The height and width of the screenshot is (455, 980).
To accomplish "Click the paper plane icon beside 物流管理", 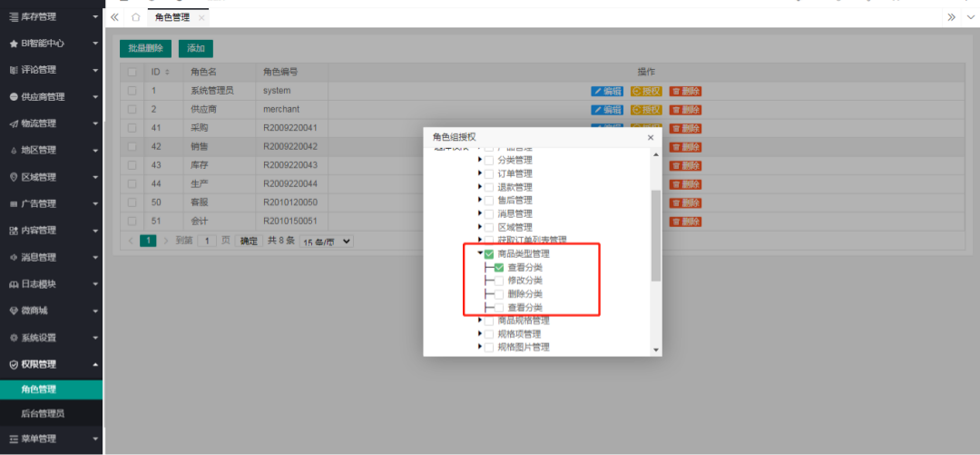I will pyautogui.click(x=14, y=124).
